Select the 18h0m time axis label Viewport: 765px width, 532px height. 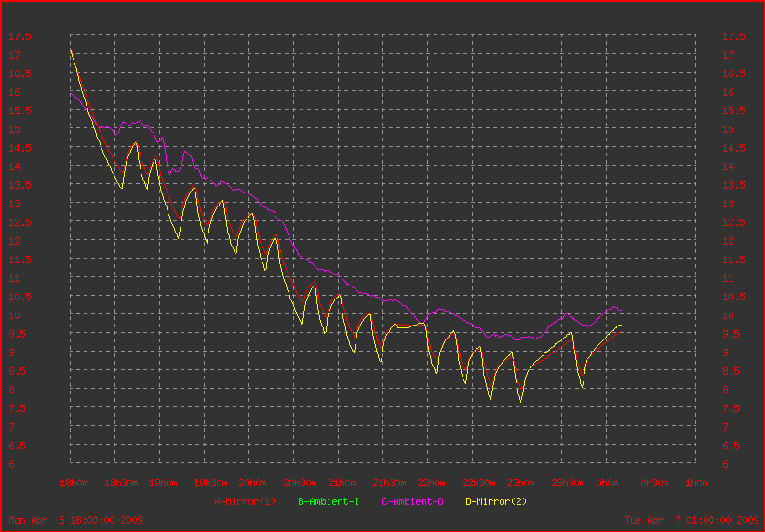(x=74, y=483)
